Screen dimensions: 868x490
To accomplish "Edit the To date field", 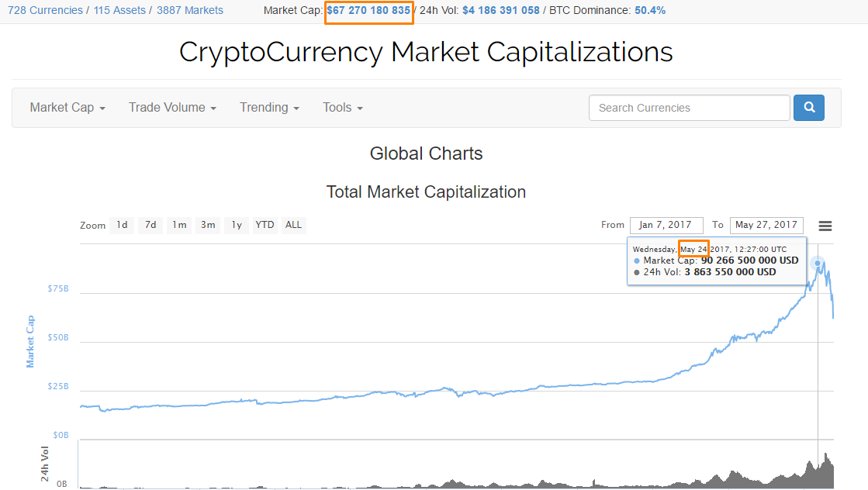I will pyautogui.click(x=766, y=225).
